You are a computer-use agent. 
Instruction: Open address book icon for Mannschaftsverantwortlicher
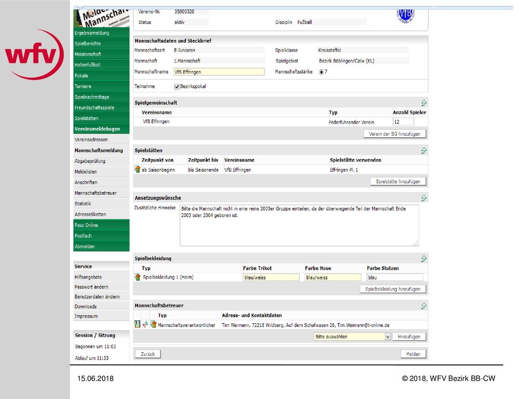[x=137, y=324]
